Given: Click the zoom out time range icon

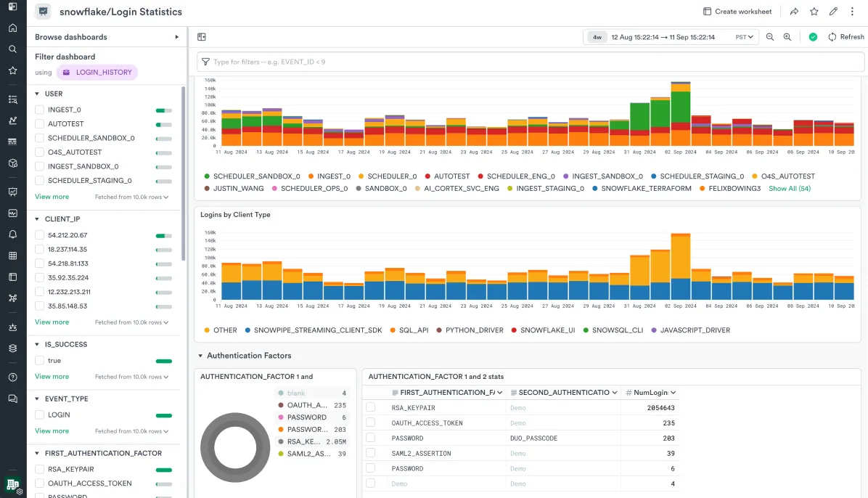Looking at the screenshot, I should [769, 37].
